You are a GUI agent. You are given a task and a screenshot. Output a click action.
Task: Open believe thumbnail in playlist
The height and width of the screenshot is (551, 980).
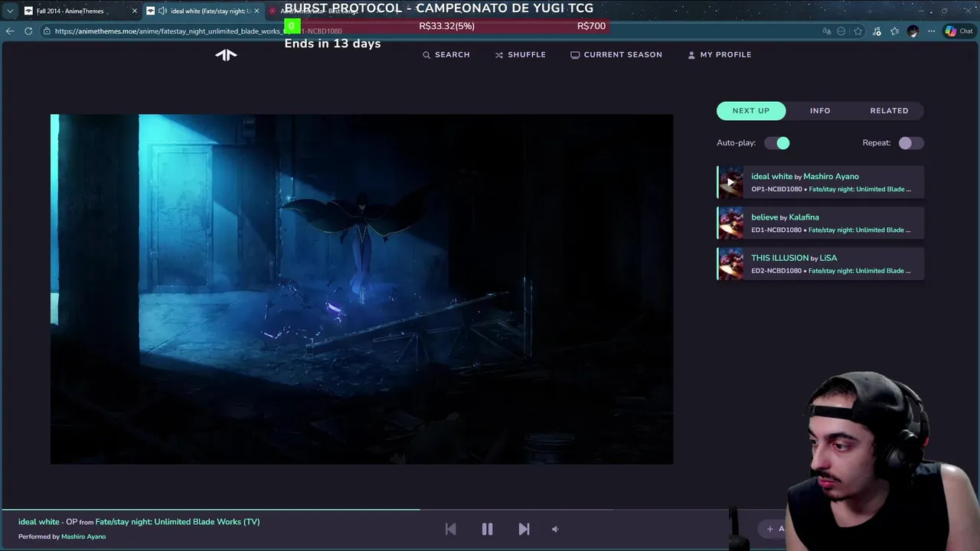[x=730, y=223]
